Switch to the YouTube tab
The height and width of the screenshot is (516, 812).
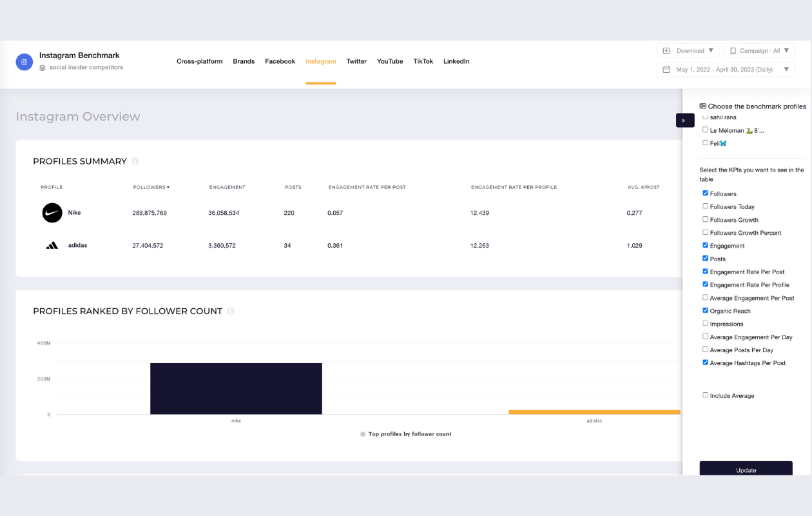click(x=390, y=61)
